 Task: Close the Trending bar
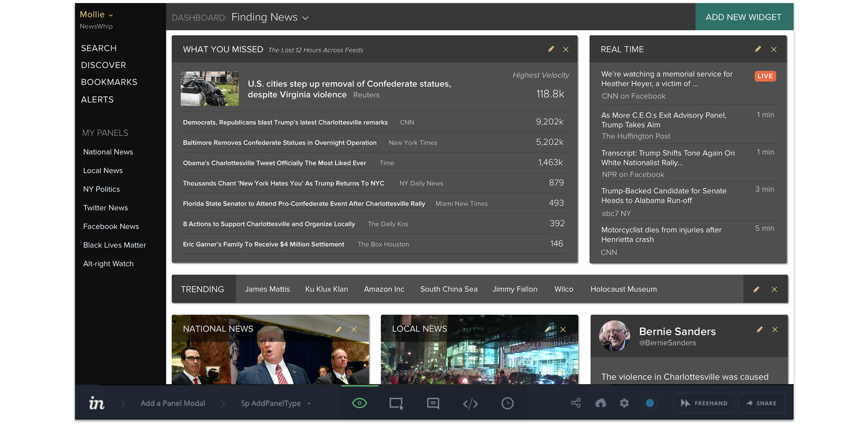pyautogui.click(x=774, y=289)
